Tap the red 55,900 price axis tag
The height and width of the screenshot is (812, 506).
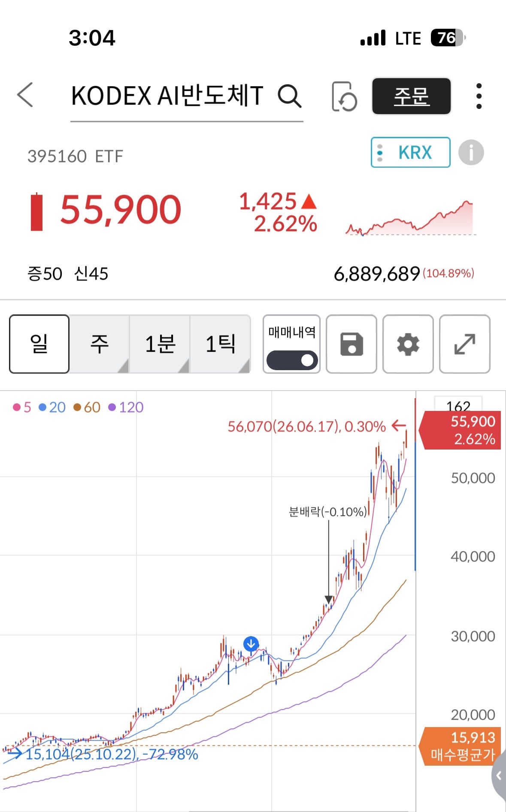pos(460,430)
